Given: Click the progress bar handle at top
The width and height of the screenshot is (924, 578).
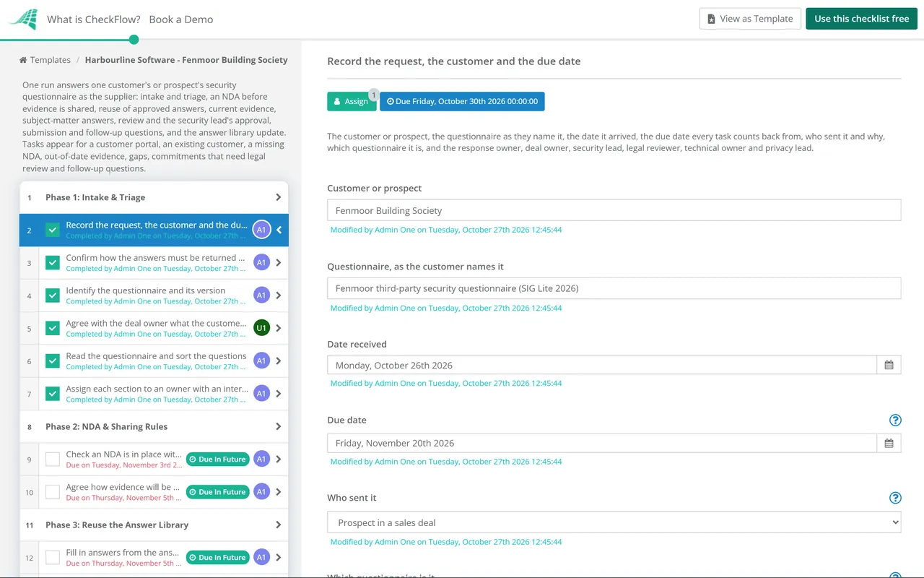Looking at the screenshot, I should point(134,40).
